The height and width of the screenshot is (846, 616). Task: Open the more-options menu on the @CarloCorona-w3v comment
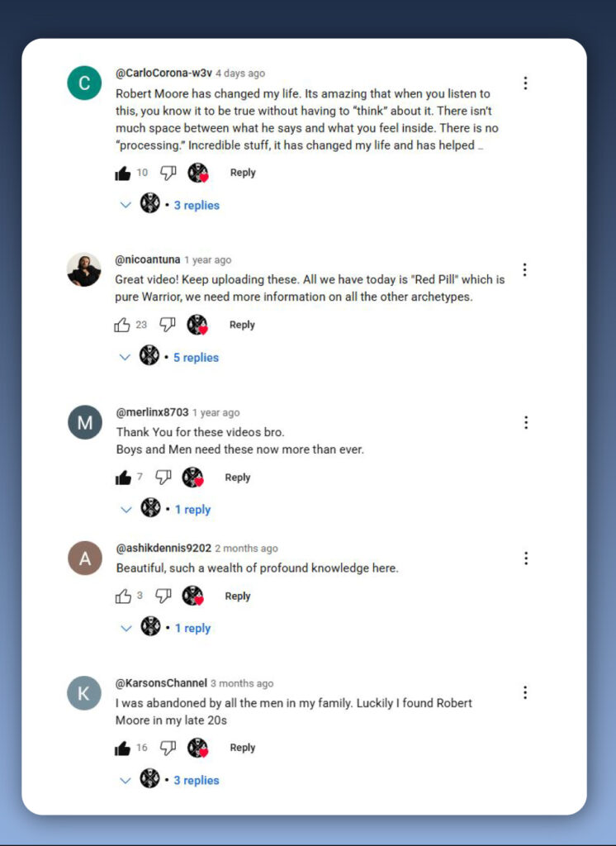(525, 83)
